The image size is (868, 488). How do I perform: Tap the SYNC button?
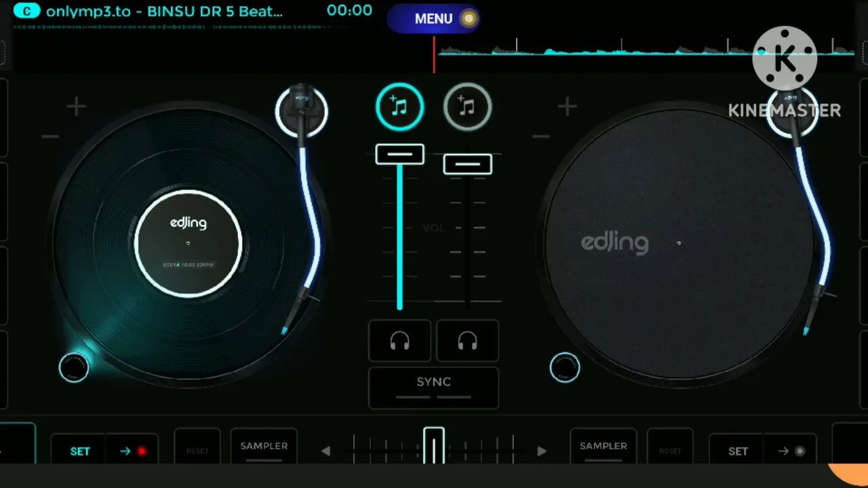[433, 388]
